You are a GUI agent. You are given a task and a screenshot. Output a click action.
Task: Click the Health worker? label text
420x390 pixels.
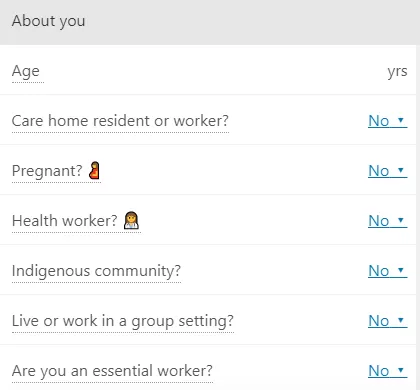65,221
